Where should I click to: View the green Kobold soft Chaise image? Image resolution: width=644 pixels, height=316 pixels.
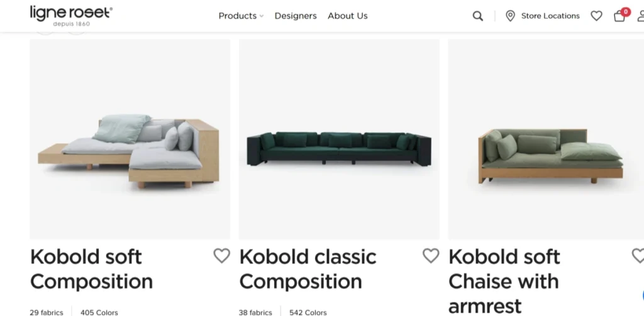coord(546,139)
